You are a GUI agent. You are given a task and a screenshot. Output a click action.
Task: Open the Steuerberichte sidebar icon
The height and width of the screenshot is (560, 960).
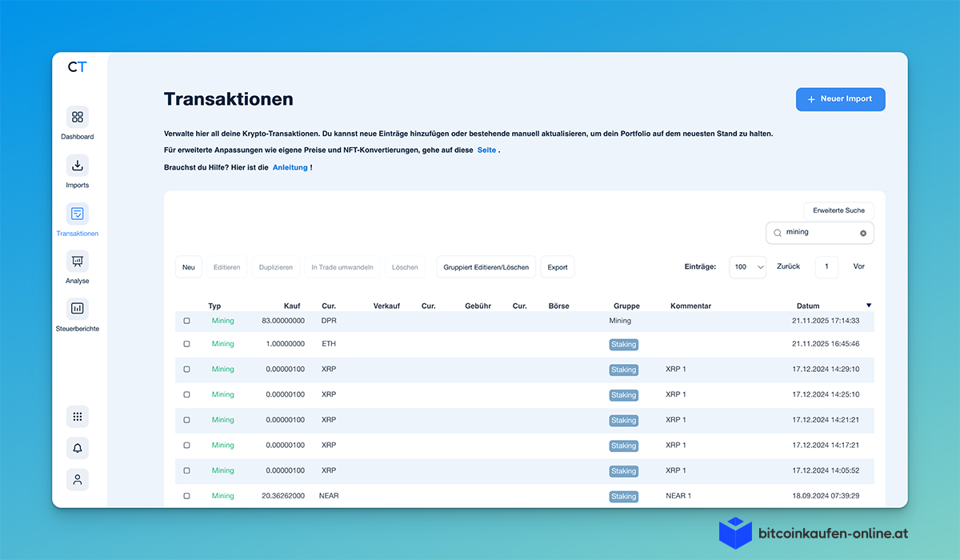pos(78,309)
